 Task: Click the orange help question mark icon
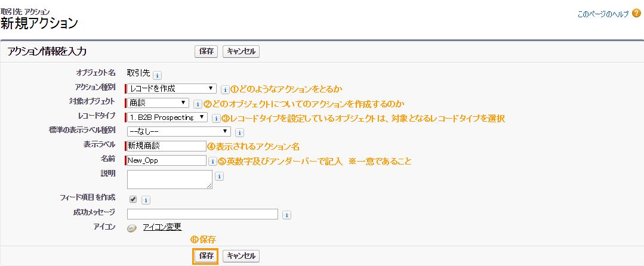(636, 14)
